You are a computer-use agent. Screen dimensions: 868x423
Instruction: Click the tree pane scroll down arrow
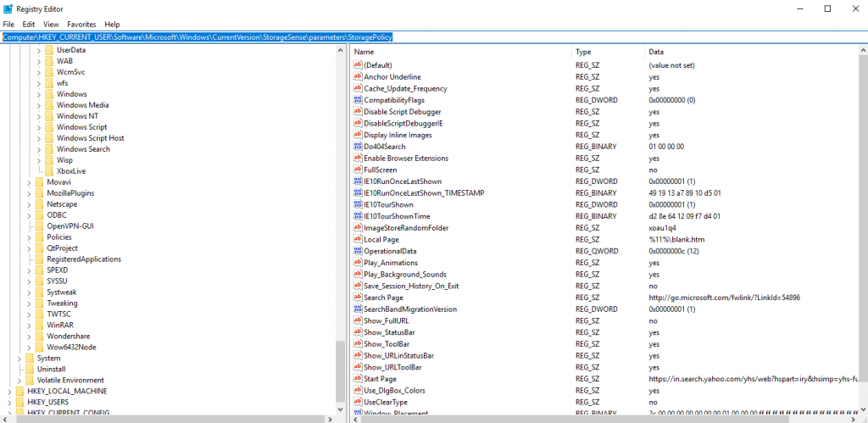[341, 409]
